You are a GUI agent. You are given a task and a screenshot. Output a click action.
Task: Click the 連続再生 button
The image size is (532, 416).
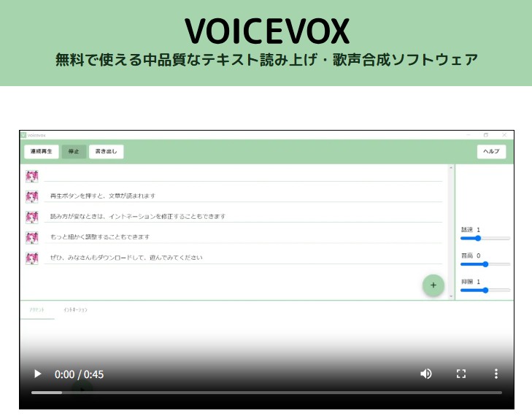coord(42,151)
